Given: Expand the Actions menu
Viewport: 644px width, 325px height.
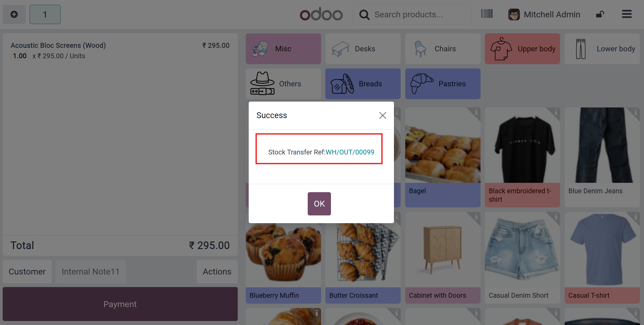Looking at the screenshot, I should tap(217, 272).
